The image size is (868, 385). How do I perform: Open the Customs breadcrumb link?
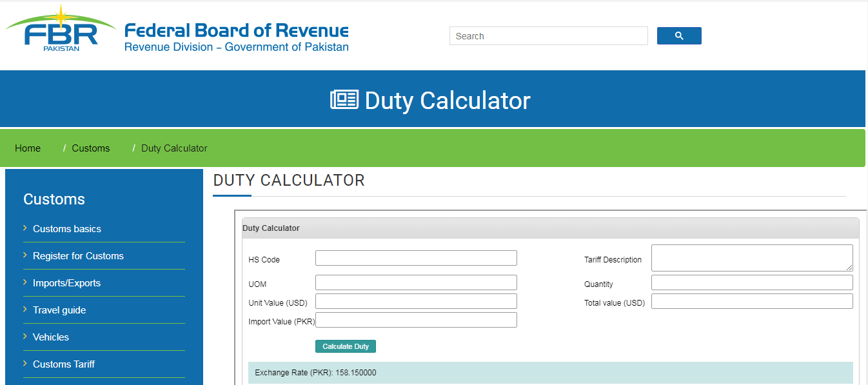tap(91, 148)
